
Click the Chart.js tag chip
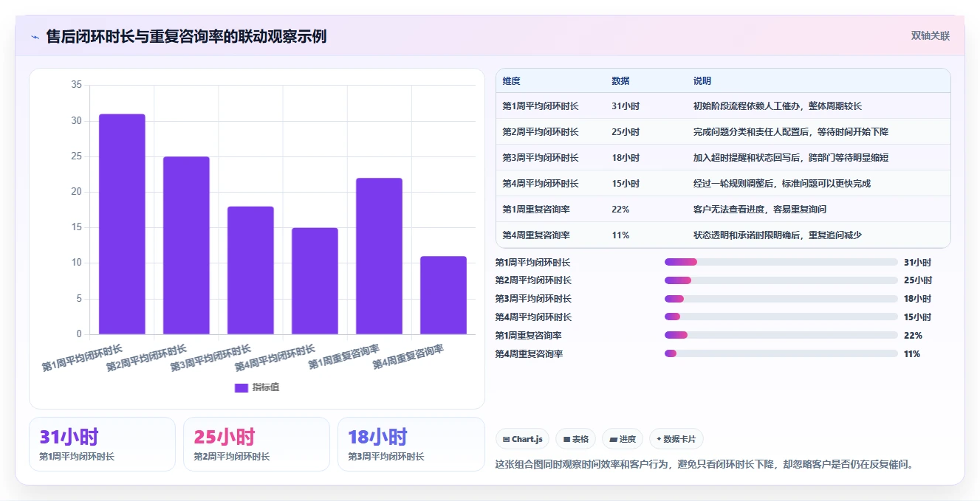[522, 439]
